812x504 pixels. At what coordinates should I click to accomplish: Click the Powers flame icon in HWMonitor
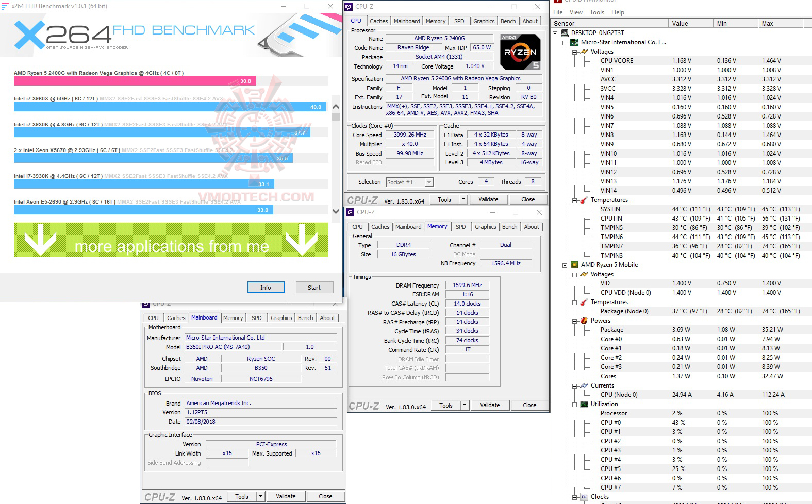point(584,321)
